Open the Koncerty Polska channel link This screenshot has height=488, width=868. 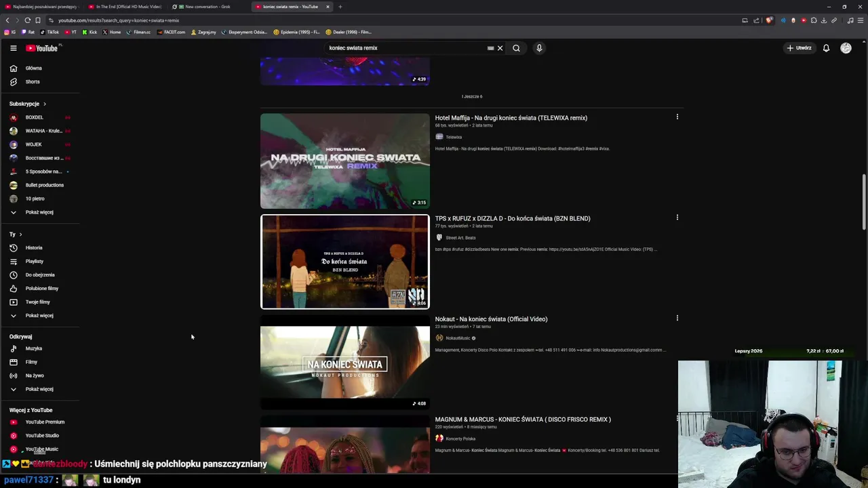coord(460,439)
